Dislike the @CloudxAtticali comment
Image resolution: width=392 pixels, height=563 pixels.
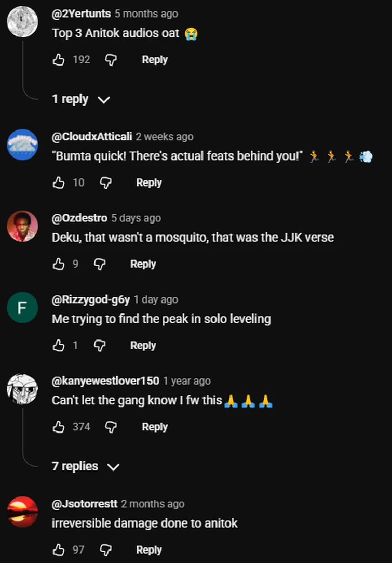tap(105, 182)
